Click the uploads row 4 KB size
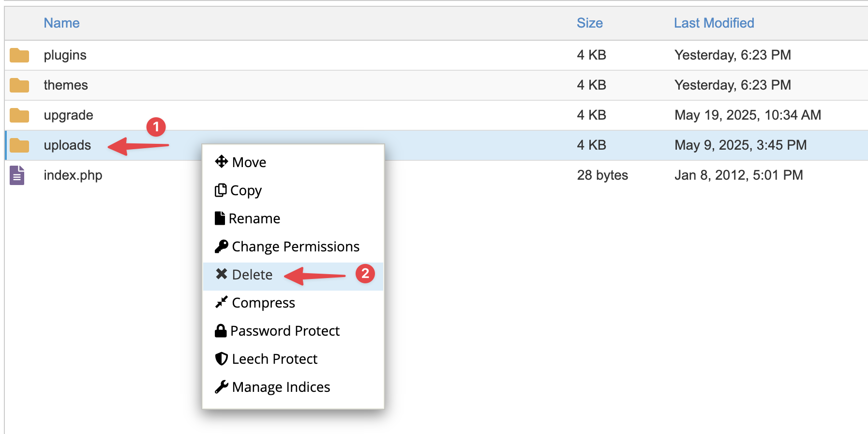The image size is (868, 434). (591, 145)
